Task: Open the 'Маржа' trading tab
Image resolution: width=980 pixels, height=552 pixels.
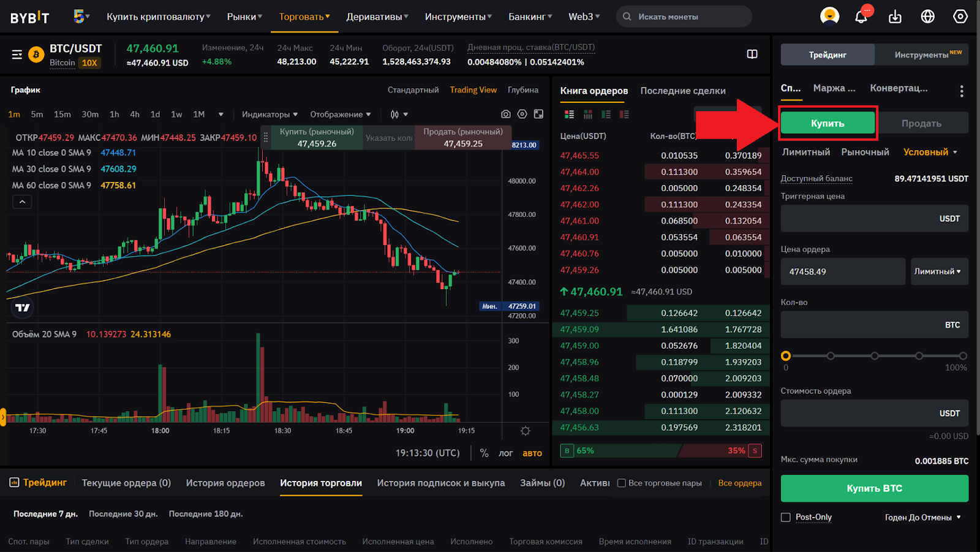Action: 834,88
